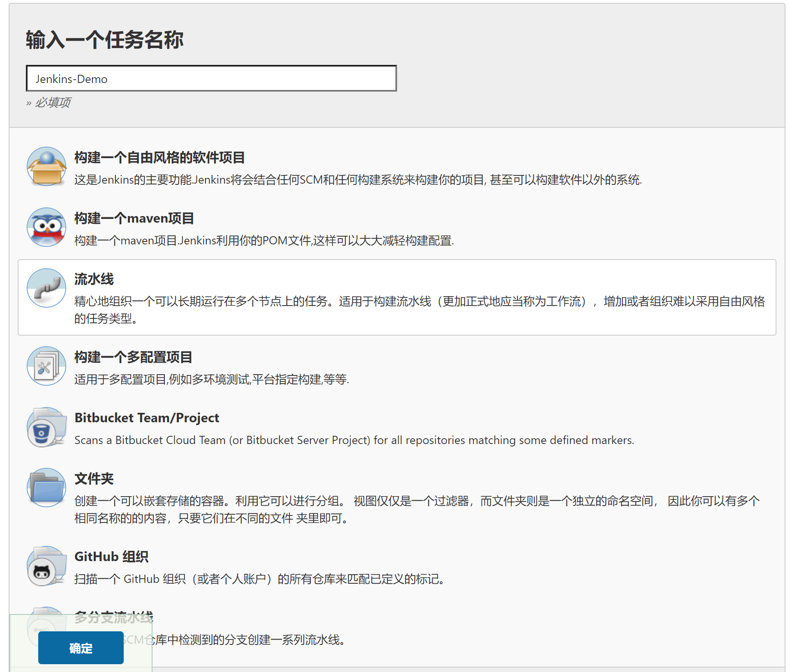
Task: Click the GitHub 组织 octocat icon
Action: [x=46, y=566]
